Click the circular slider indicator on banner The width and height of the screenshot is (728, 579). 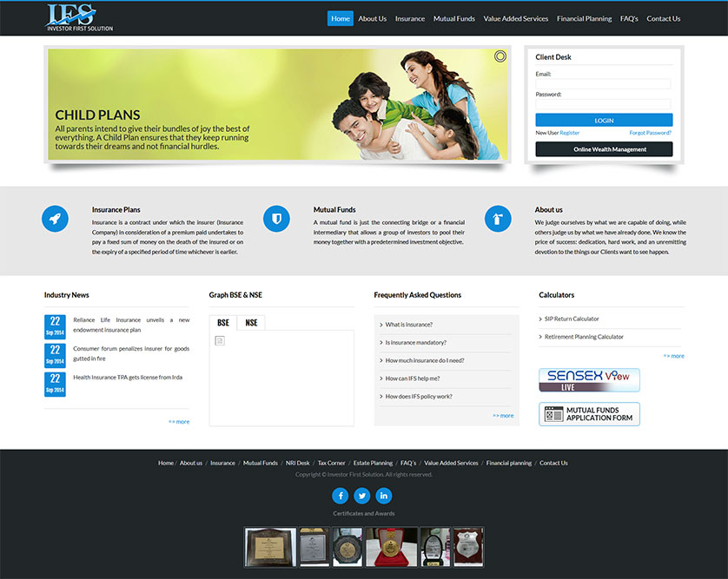click(500, 56)
